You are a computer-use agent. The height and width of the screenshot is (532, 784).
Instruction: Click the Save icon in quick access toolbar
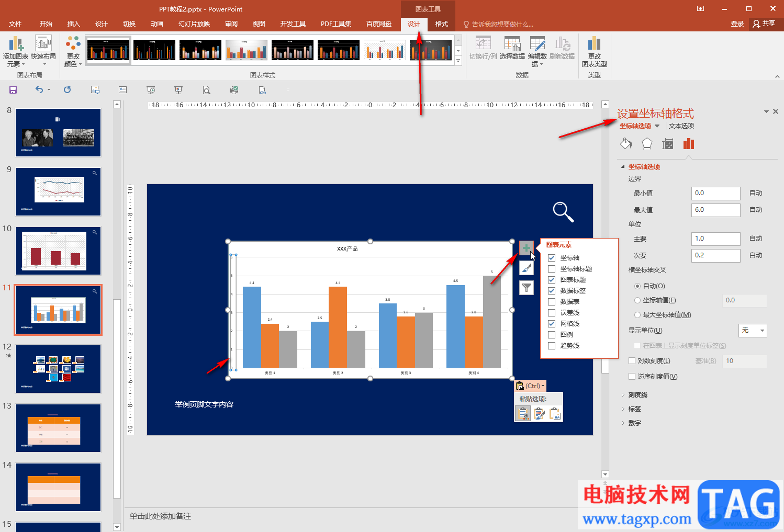tap(13, 90)
